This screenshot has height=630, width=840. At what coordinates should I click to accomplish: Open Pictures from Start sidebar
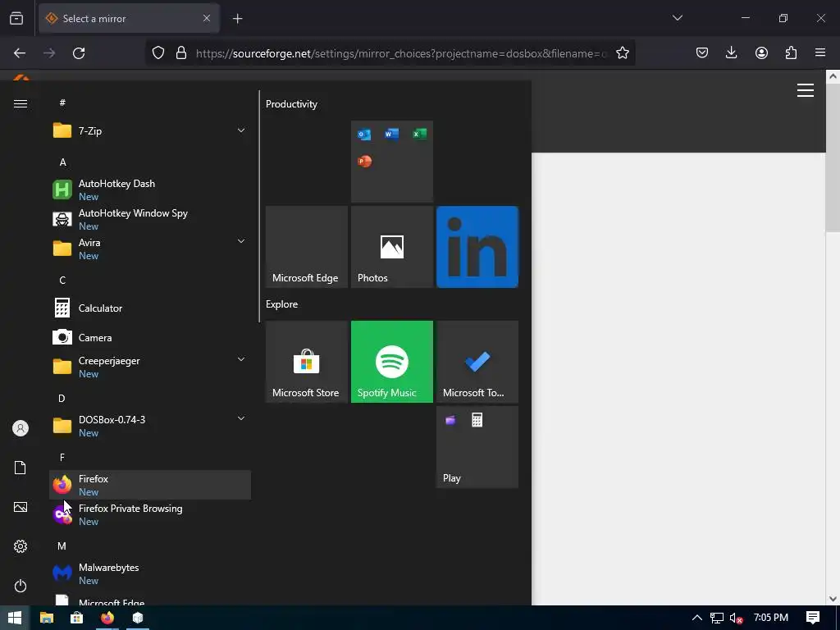click(21, 507)
